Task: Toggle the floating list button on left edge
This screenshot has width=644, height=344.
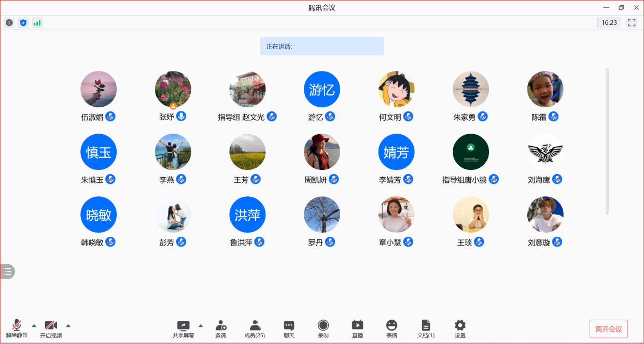Action: click(7, 271)
